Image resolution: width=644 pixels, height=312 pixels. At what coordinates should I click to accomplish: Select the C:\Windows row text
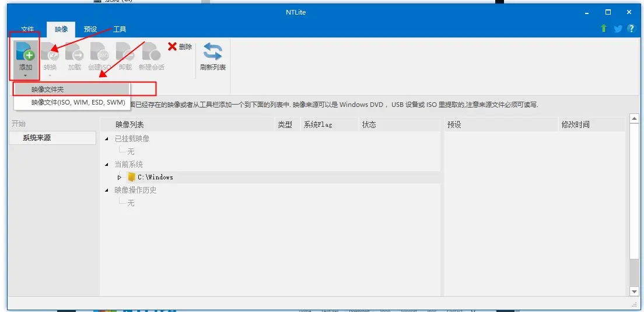point(155,178)
